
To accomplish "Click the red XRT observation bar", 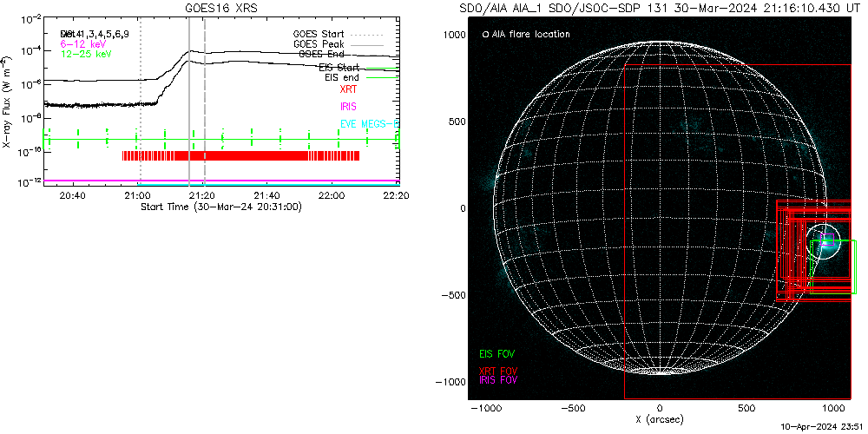I will tap(240, 155).
